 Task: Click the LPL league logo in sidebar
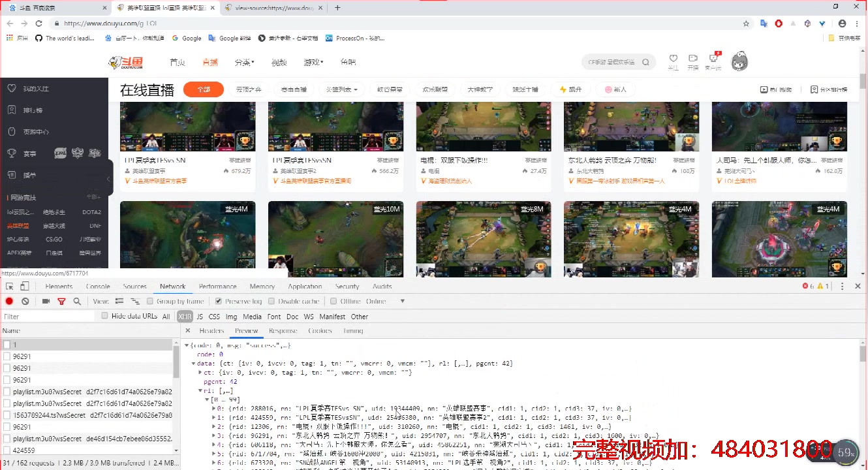coord(60,153)
